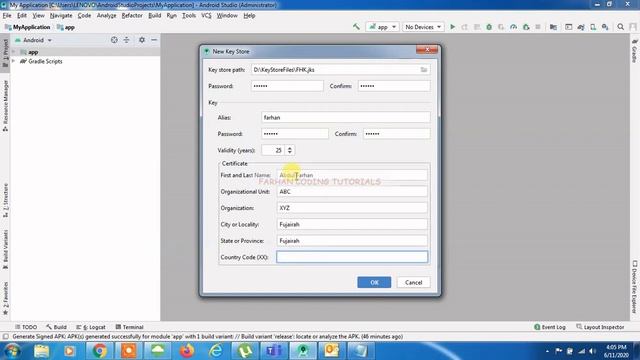Hide the Project panel with the minus icon
Image resolution: width=640 pixels, height=360 pixels.
point(154,40)
